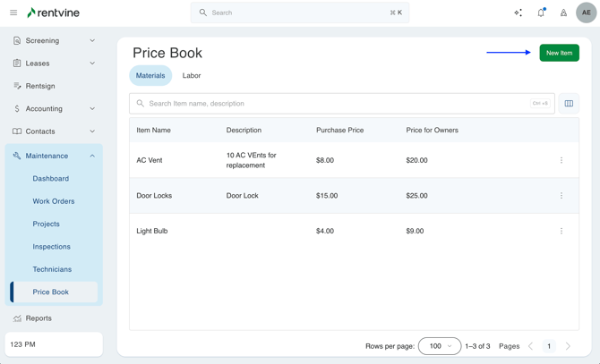The image size is (600, 364).
Task: Open the rows per page dropdown
Action: [x=439, y=346]
